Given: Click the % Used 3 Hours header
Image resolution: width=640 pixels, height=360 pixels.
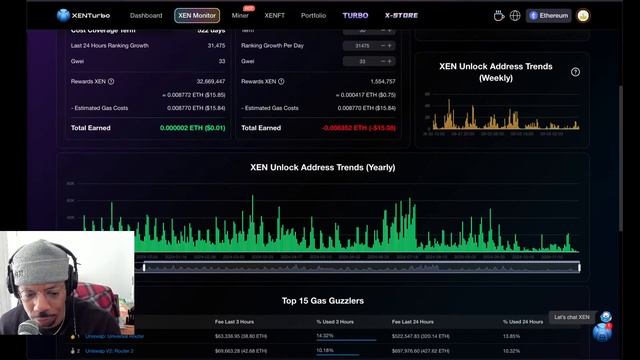Looking at the screenshot, I should coord(335,322).
